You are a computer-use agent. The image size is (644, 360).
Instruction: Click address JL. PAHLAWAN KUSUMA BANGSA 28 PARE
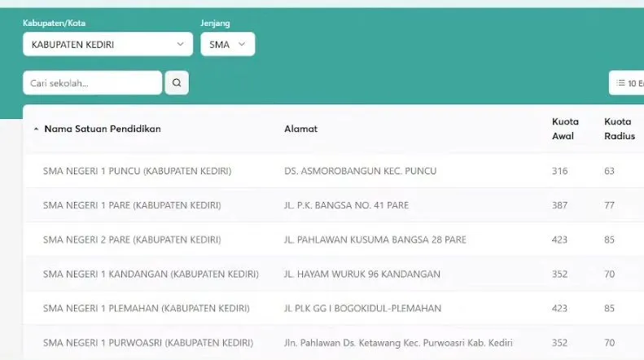[x=375, y=239]
